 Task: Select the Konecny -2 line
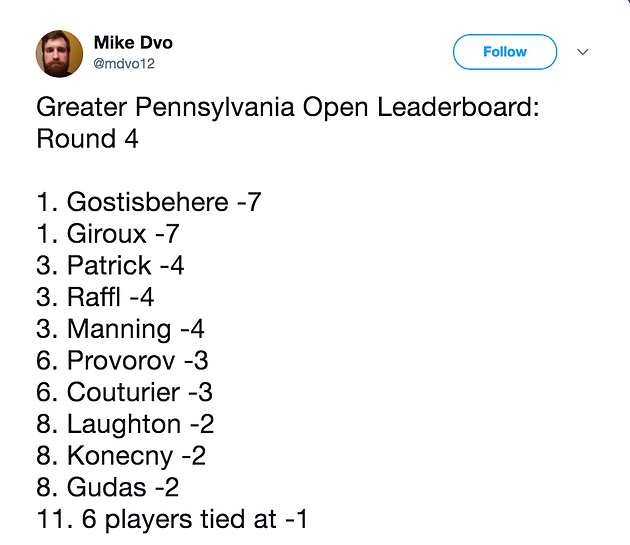(x=121, y=456)
